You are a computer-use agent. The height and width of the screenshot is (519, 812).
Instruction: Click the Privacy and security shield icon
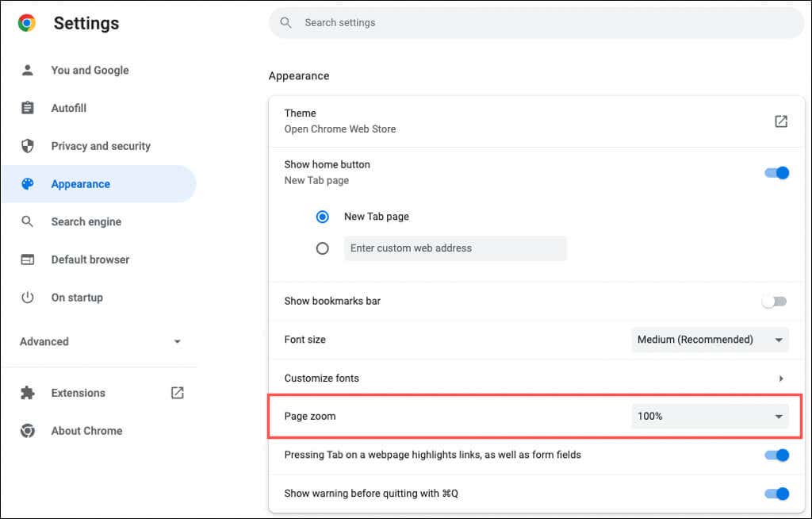pyautogui.click(x=29, y=145)
